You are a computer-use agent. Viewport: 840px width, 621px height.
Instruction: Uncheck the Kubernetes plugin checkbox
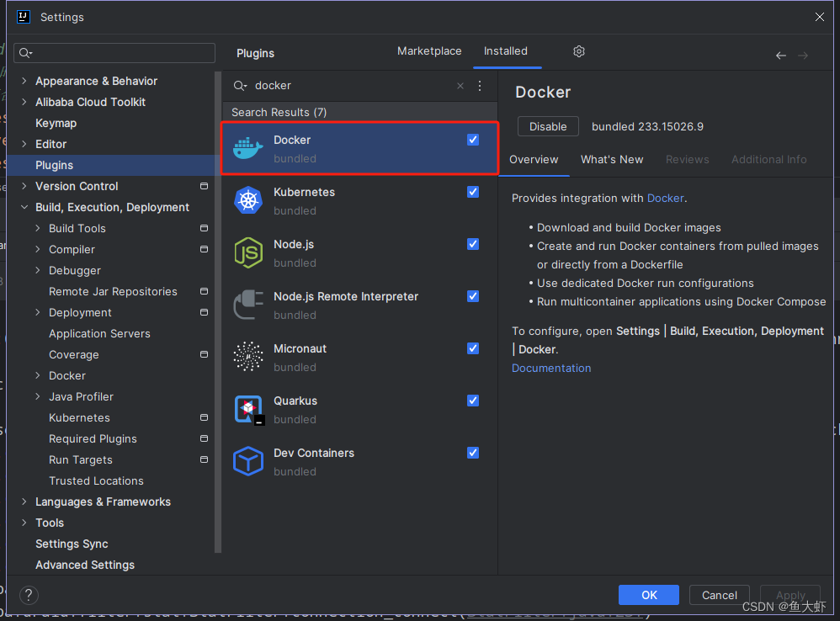pyautogui.click(x=473, y=192)
